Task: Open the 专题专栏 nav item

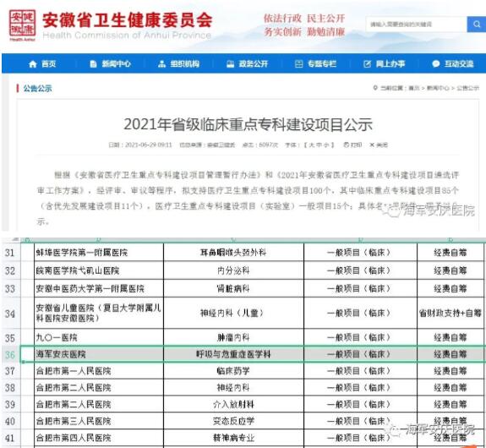Action: pyautogui.click(x=315, y=64)
